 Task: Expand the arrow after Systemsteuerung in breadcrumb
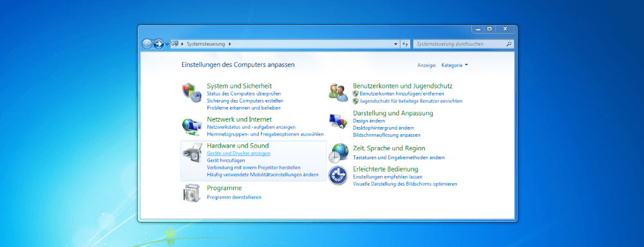point(230,44)
